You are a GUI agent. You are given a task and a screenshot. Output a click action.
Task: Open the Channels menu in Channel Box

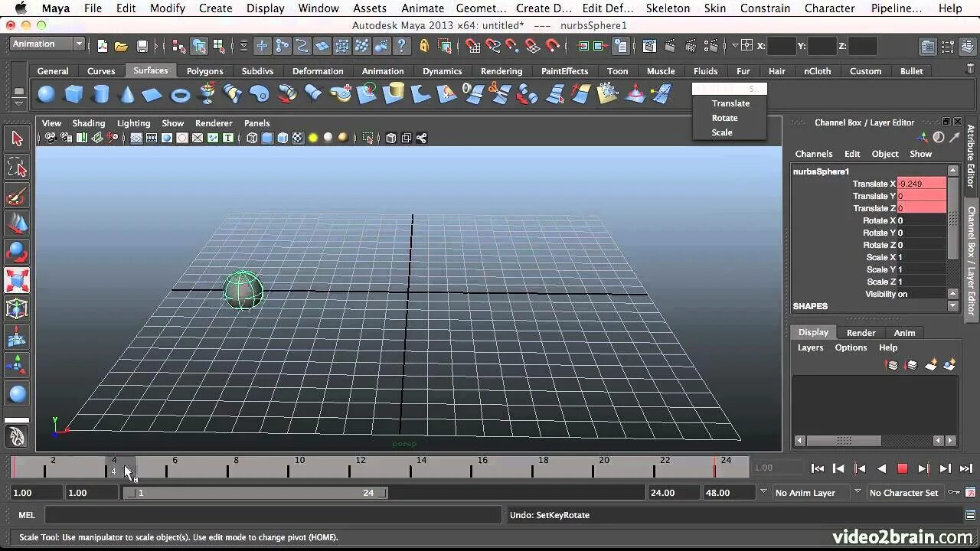coord(813,154)
